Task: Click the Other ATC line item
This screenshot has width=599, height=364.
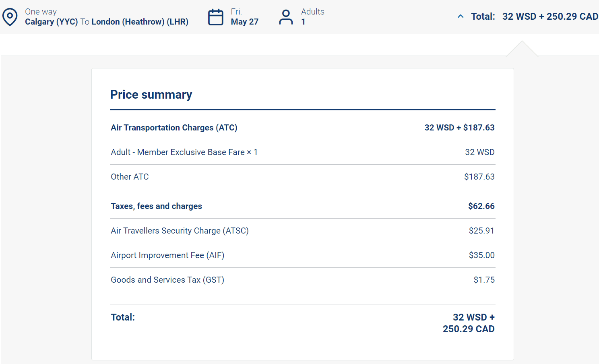Action: (x=130, y=177)
